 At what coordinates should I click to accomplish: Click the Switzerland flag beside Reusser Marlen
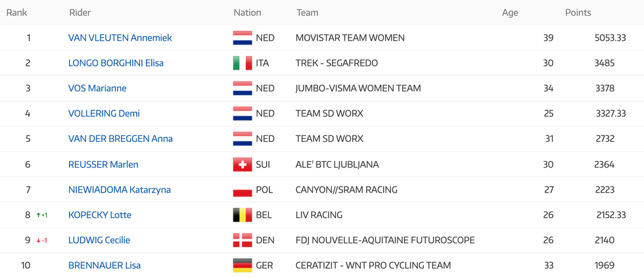pos(242,165)
